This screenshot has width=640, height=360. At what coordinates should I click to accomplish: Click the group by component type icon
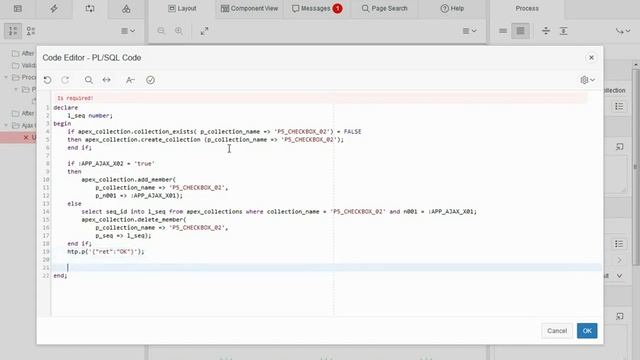click(x=31, y=31)
